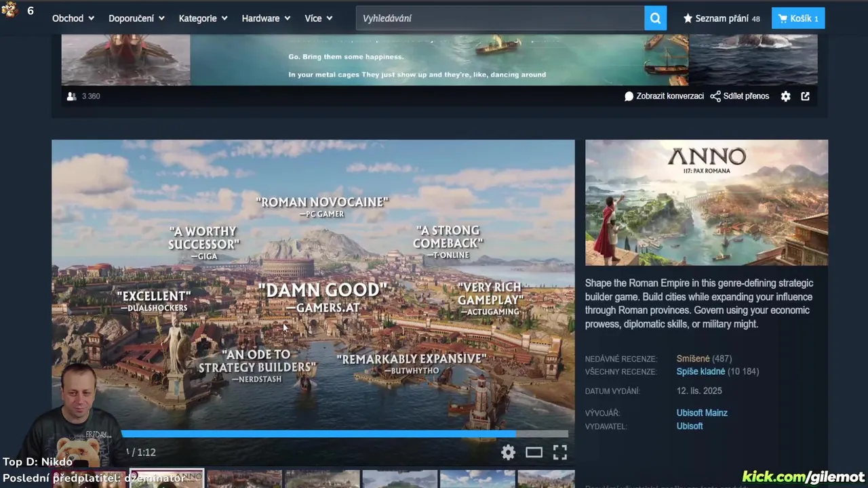This screenshot has height=488, width=868.
Task: Open the wishlist star icon
Action: point(688,18)
